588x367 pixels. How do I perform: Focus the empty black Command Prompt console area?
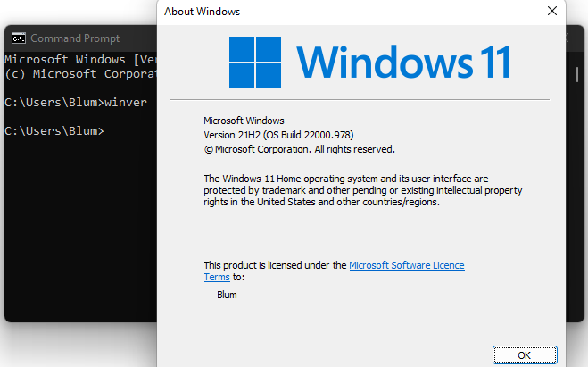click(80, 232)
